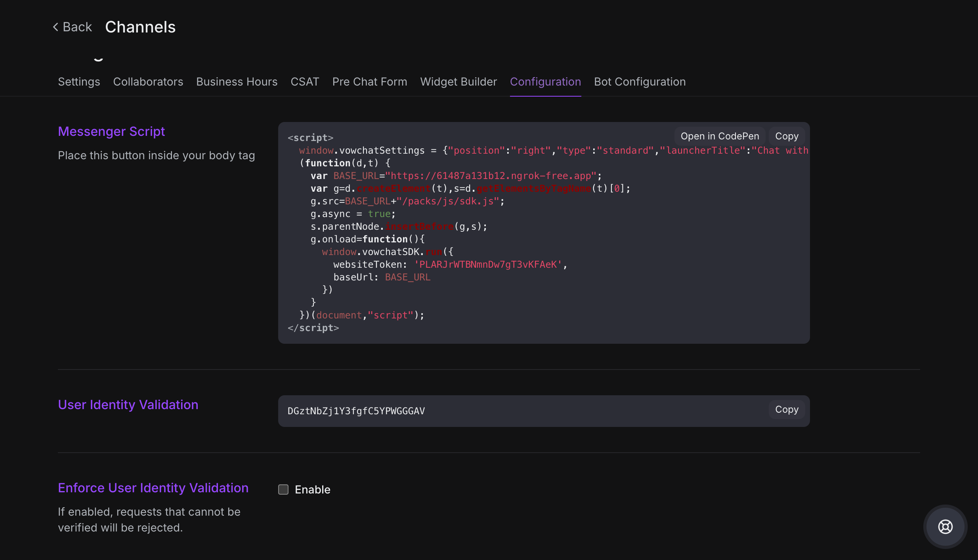Switch to the Settings tab

click(x=79, y=82)
